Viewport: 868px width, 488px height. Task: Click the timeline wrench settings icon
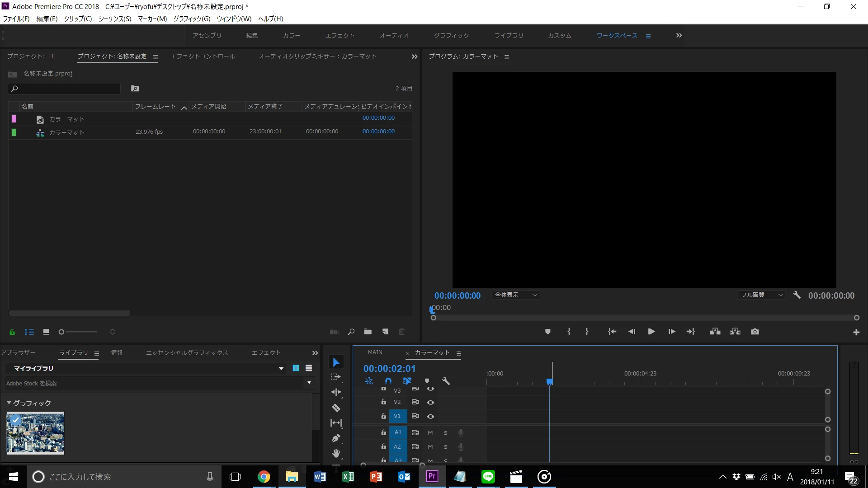tap(446, 381)
